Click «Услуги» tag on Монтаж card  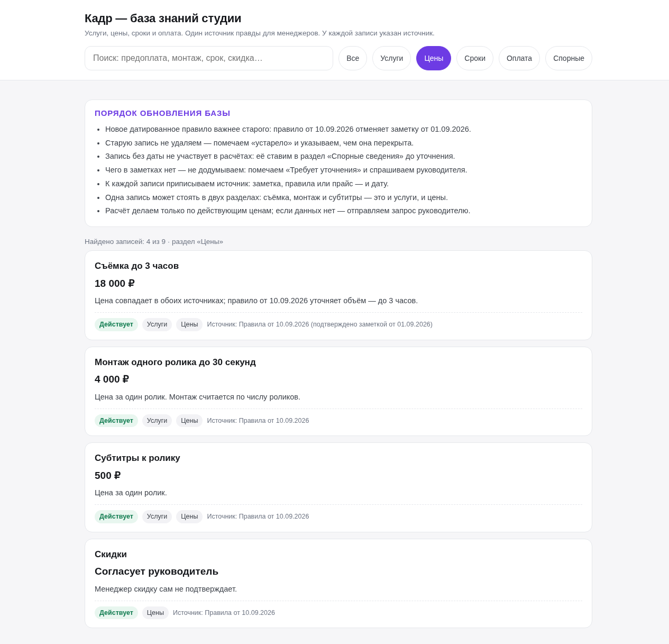point(157,421)
